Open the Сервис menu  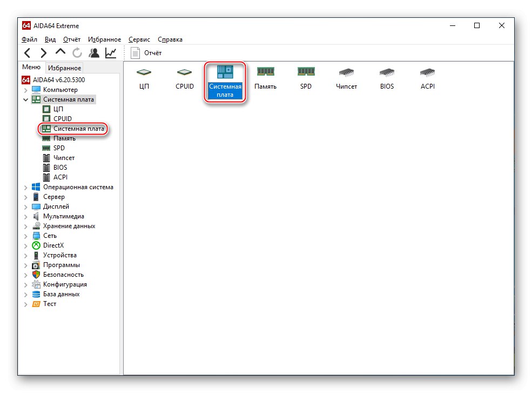coord(139,39)
